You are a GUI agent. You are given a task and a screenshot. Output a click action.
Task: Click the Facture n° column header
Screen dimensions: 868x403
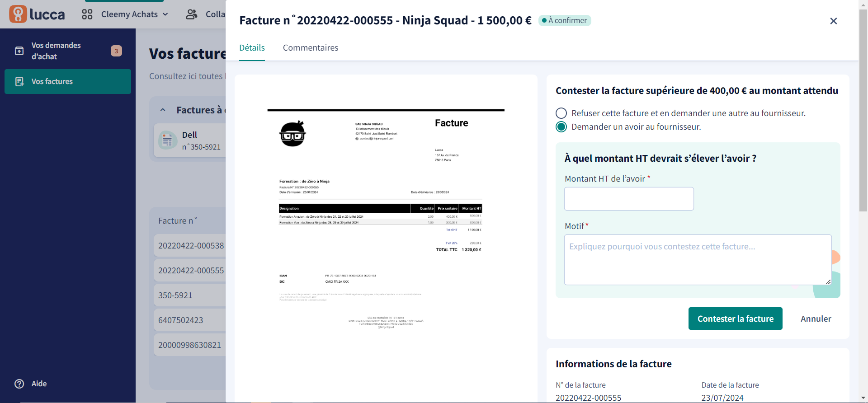click(178, 220)
